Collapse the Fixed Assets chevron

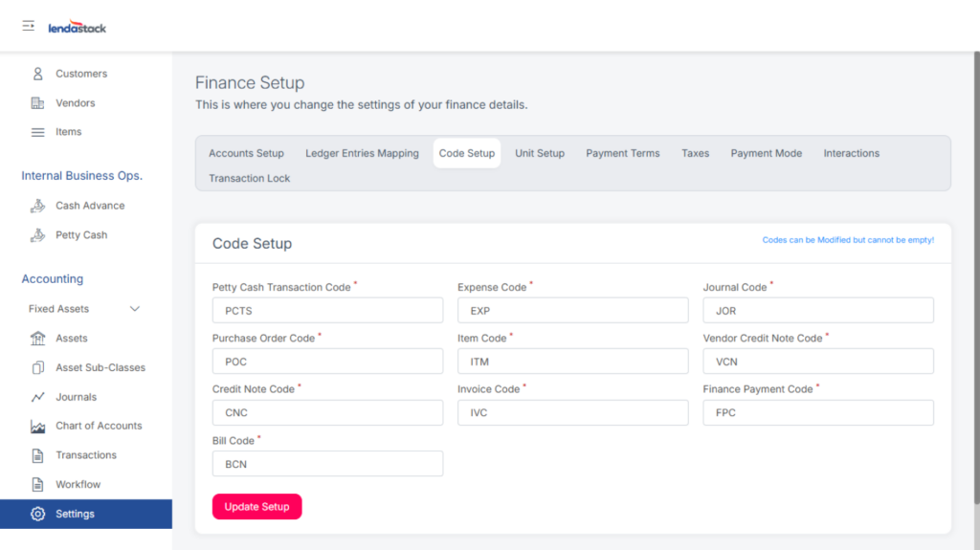pos(135,309)
